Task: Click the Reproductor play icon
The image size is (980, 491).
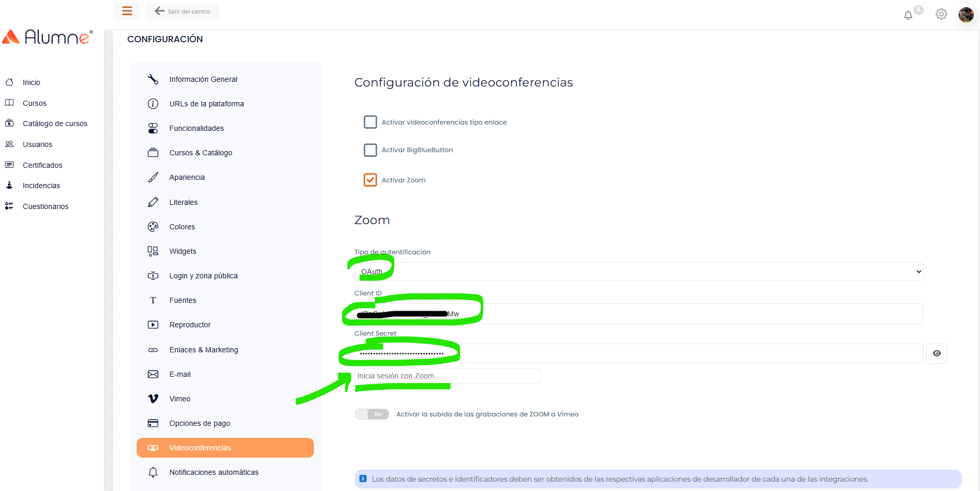Action: coord(153,325)
